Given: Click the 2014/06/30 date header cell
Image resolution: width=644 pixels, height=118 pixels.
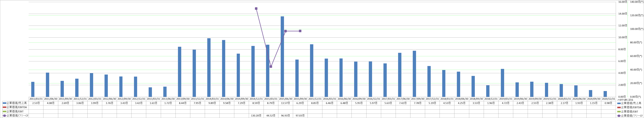Looking at the screenshot, I should [227, 99].
